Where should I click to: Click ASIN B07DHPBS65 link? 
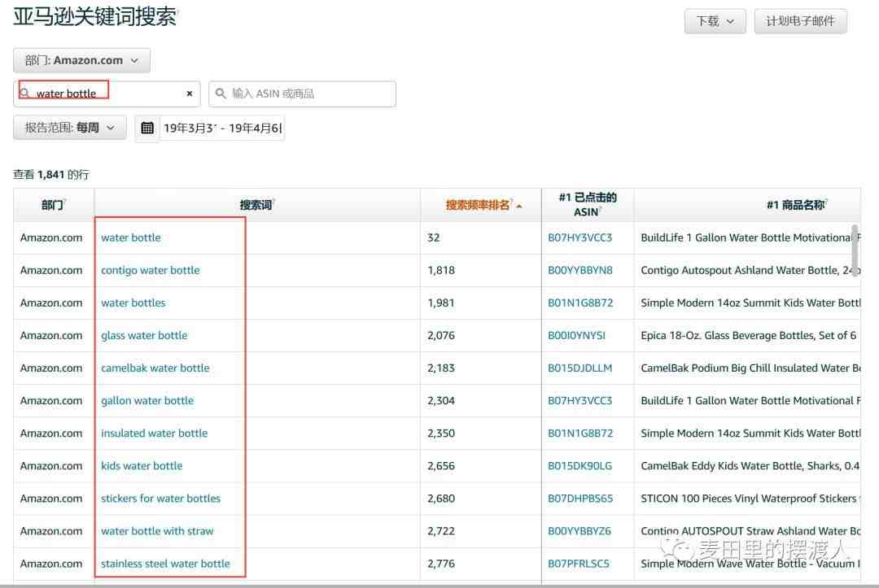pos(580,498)
